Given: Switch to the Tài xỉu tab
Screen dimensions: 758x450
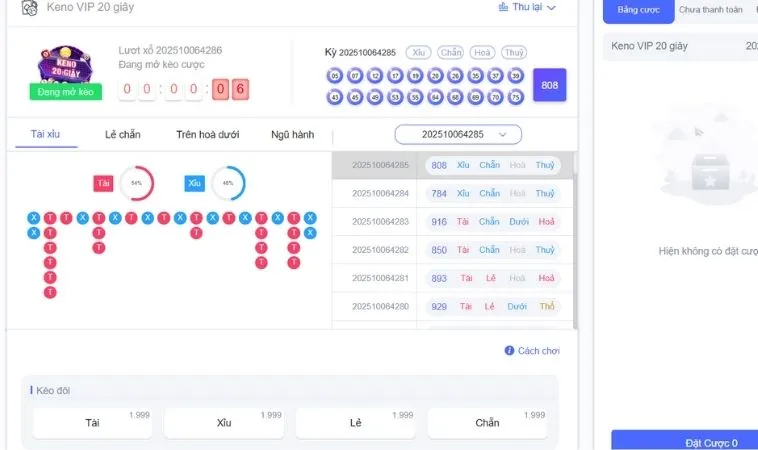Looking at the screenshot, I should coord(45,134).
